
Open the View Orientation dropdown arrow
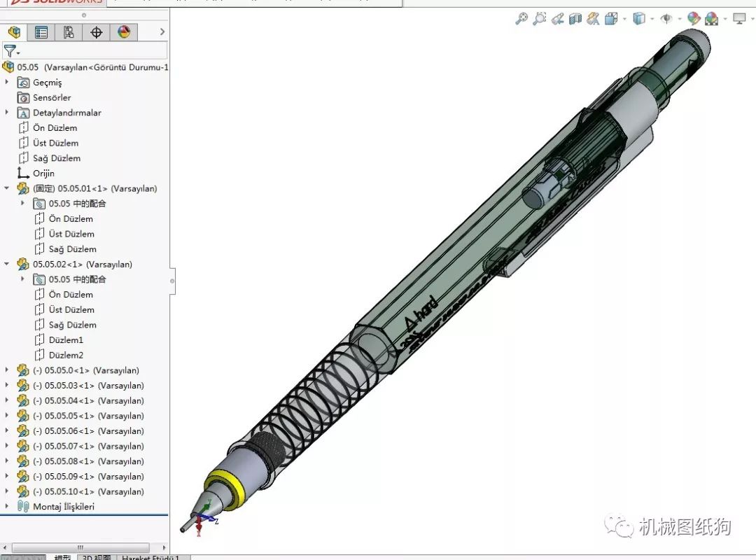[624, 20]
